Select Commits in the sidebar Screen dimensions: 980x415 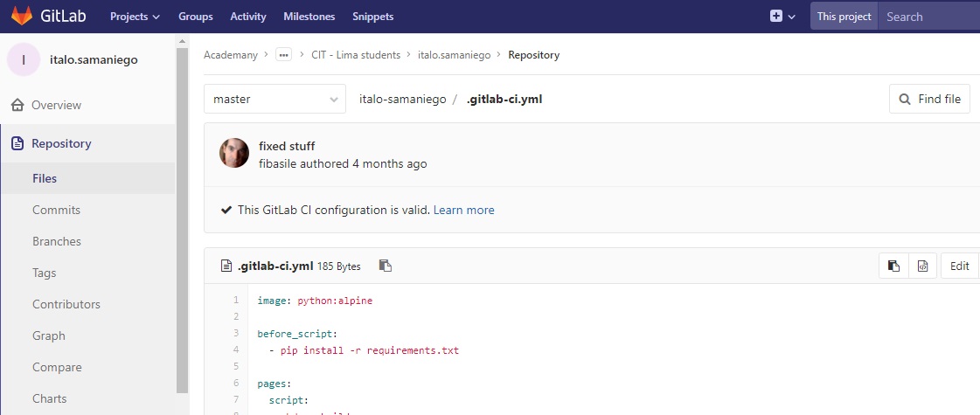click(x=56, y=210)
